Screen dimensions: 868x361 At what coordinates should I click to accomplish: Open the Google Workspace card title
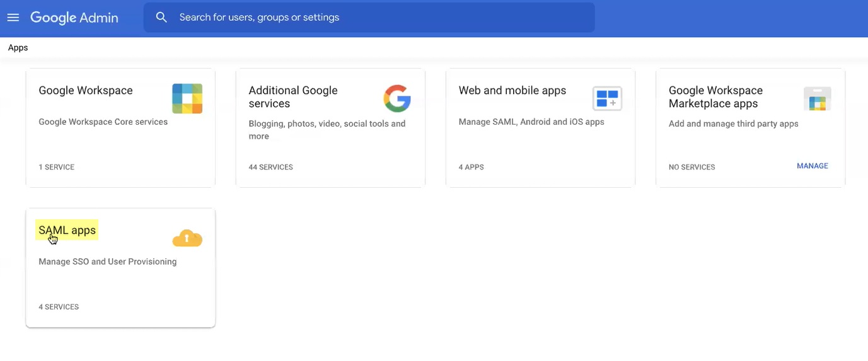tap(86, 91)
